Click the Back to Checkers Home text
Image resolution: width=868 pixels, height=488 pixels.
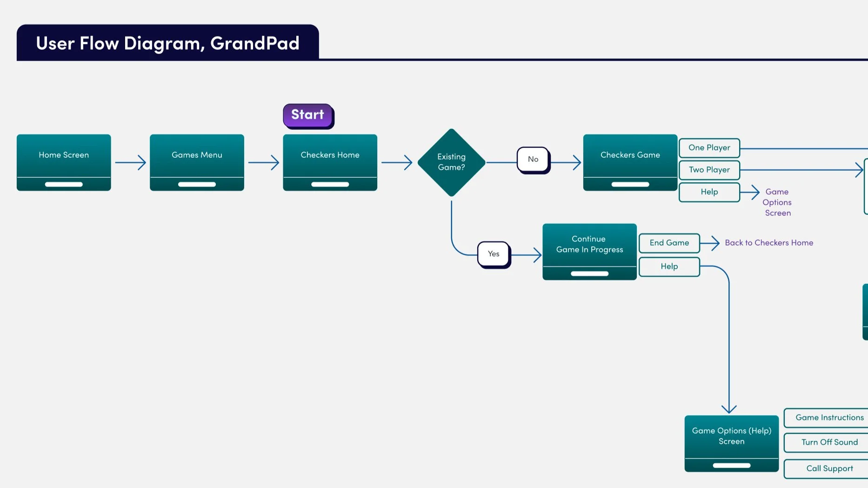point(769,243)
